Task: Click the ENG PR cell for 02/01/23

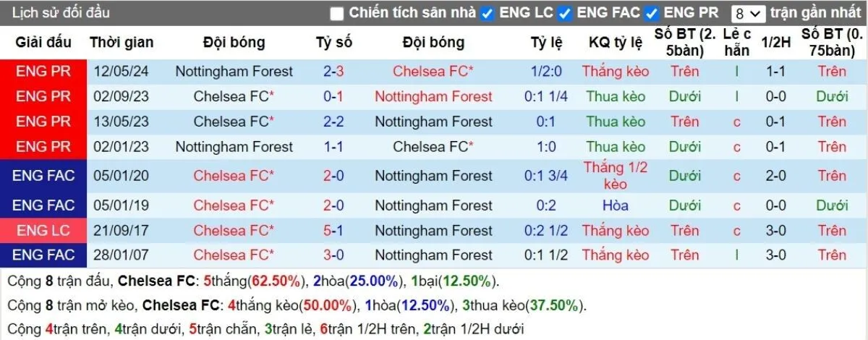Action: click(43, 147)
